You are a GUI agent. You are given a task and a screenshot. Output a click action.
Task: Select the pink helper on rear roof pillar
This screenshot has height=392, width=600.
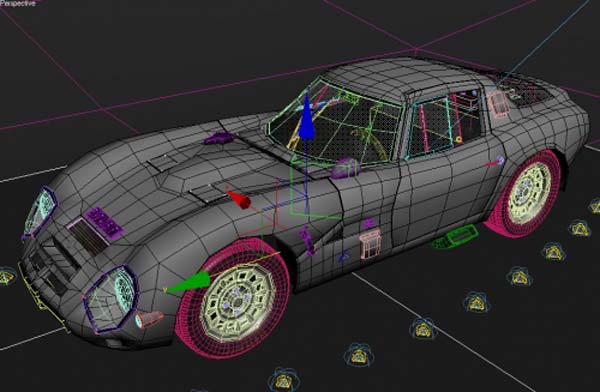click(x=499, y=103)
